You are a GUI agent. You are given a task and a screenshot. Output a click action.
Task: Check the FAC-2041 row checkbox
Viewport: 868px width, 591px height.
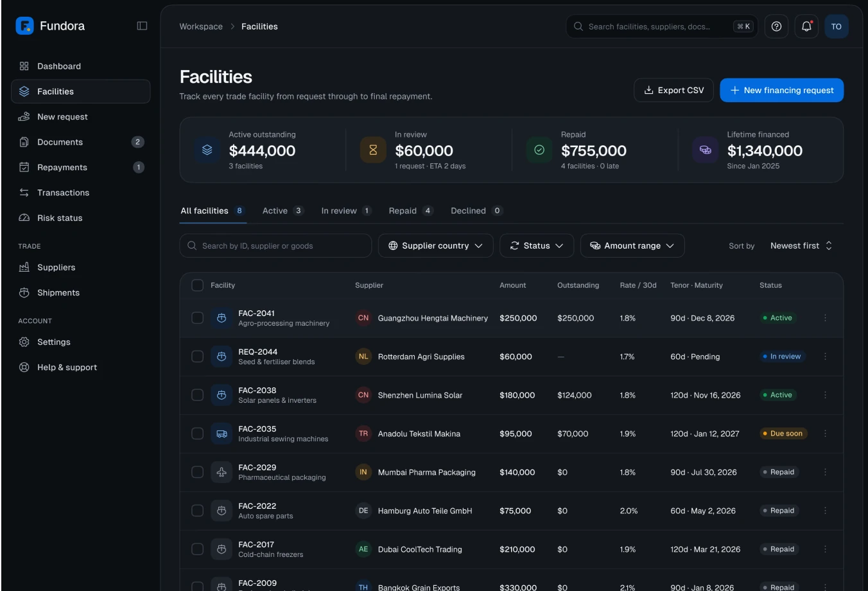(198, 318)
